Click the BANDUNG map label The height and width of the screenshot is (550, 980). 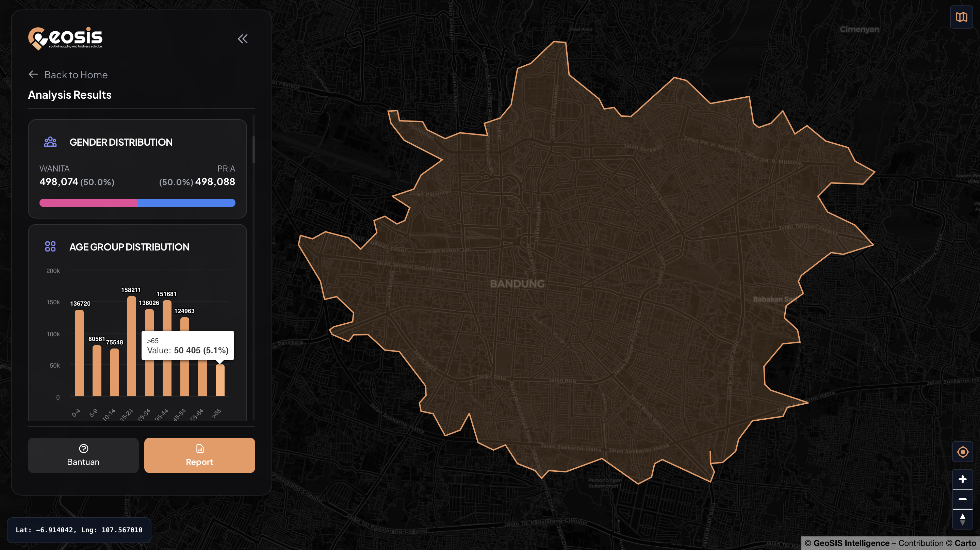(517, 284)
